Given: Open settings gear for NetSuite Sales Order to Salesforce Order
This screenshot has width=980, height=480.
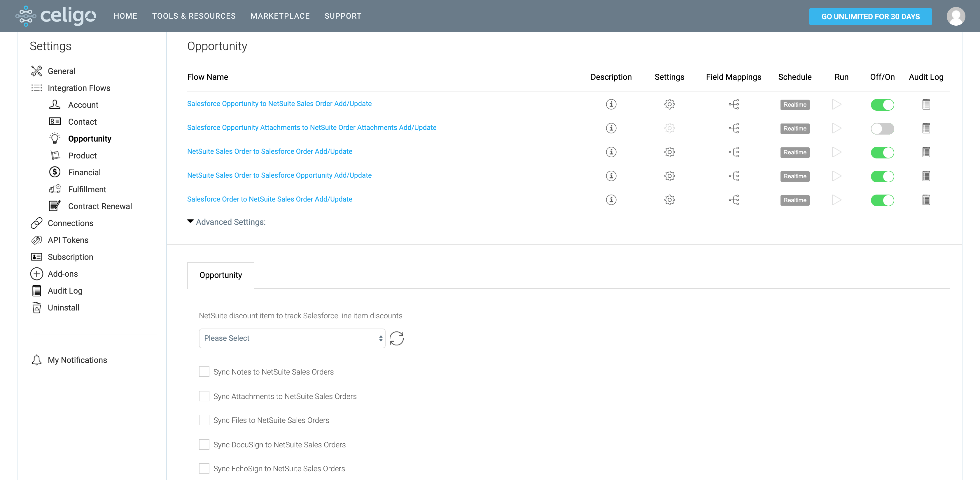Looking at the screenshot, I should (x=669, y=152).
